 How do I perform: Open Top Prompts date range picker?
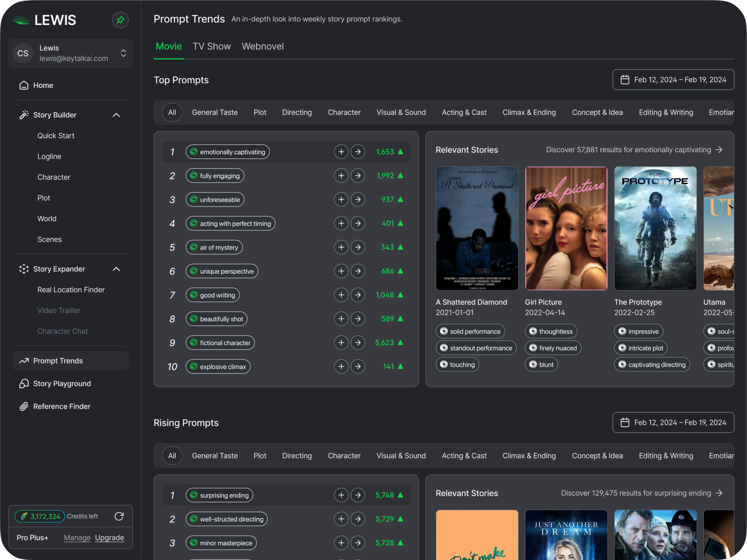pos(673,80)
